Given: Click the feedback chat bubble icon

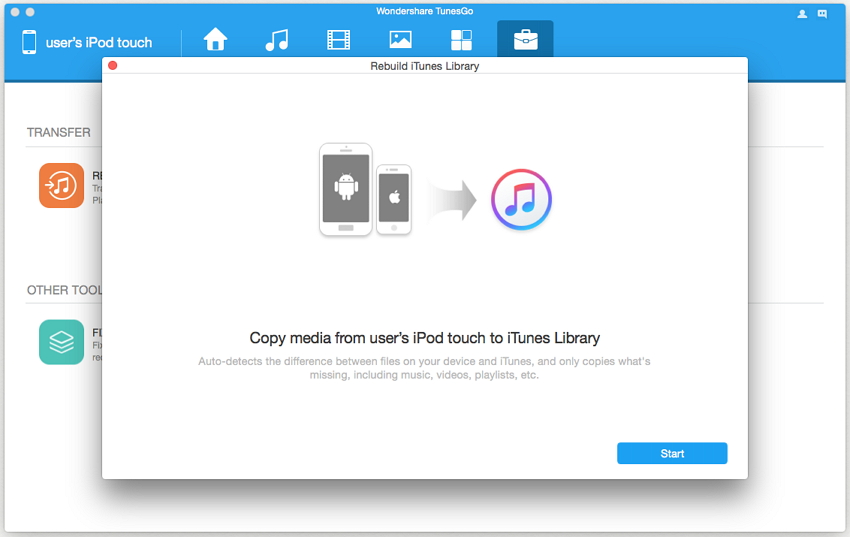Looking at the screenshot, I should (x=822, y=14).
